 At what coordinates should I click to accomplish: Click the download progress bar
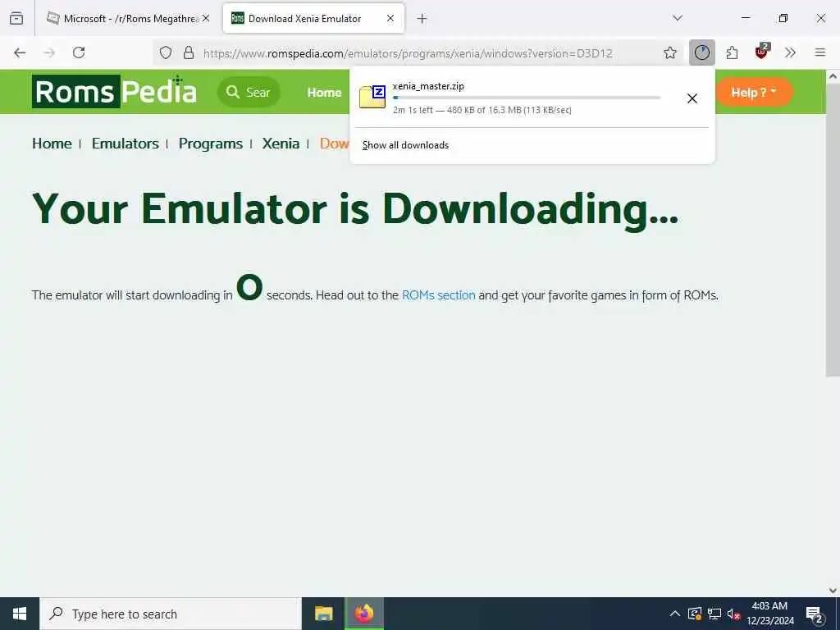[x=527, y=98]
